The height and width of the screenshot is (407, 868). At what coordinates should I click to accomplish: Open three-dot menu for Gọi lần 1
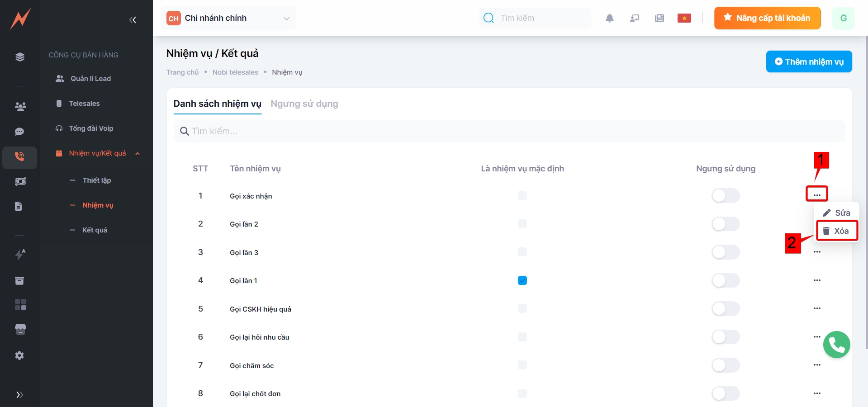click(x=816, y=280)
